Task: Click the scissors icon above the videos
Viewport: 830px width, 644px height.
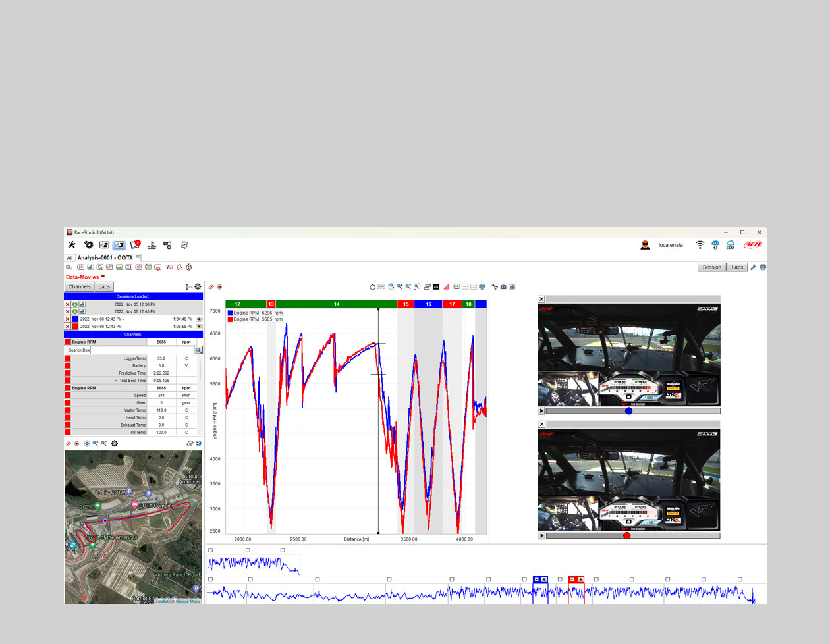Action: (495, 287)
